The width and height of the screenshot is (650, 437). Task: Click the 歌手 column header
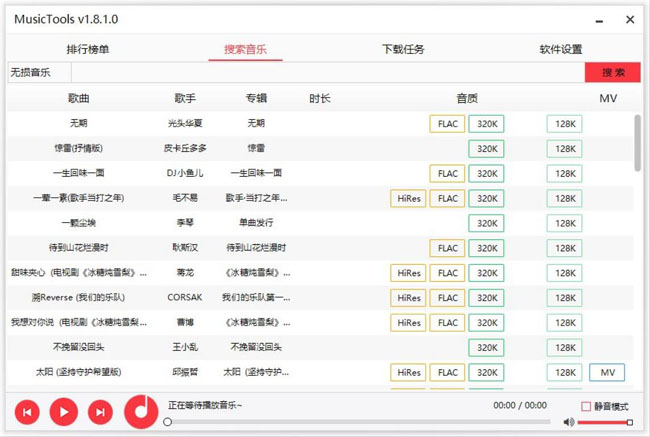[185, 98]
